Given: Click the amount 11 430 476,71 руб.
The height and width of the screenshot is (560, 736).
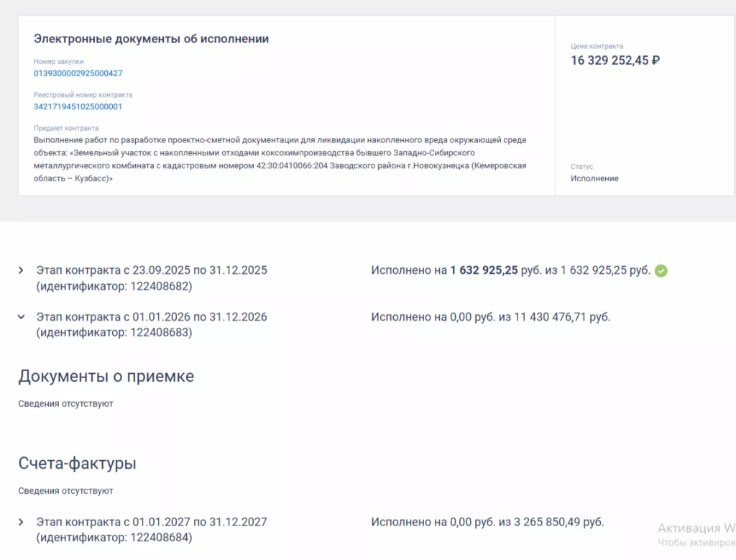Looking at the screenshot, I should tap(561, 316).
